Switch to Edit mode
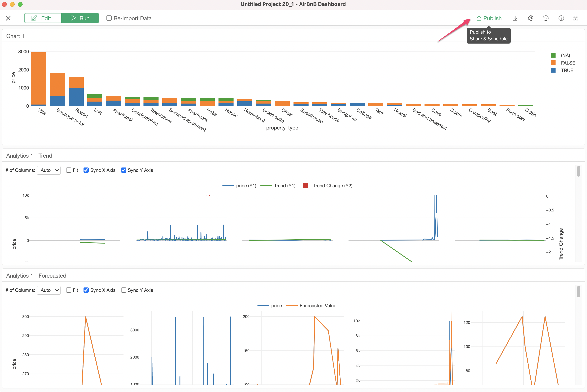The image size is (587, 392). click(43, 18)
